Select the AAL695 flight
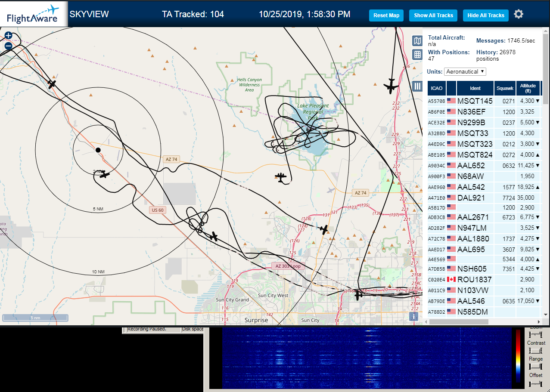Viewport: 550px width, 392px height. coord(484,250)
